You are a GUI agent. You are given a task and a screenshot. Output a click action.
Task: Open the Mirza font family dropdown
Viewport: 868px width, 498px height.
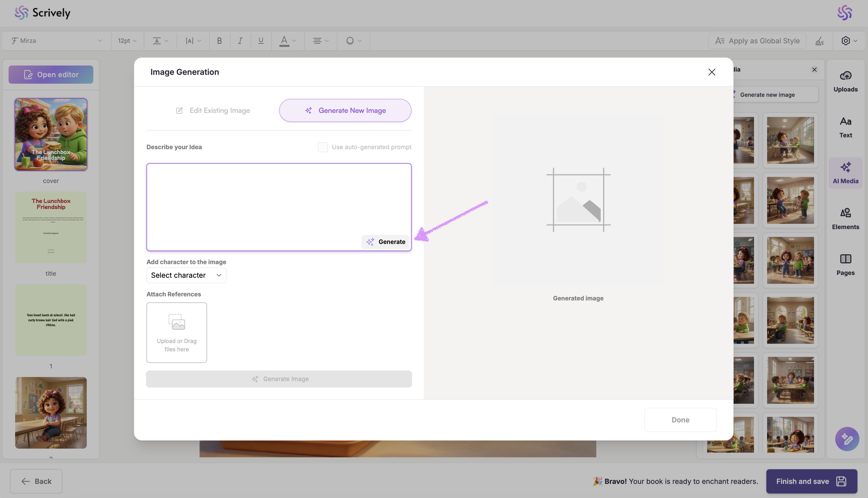[x=56, y=41]
